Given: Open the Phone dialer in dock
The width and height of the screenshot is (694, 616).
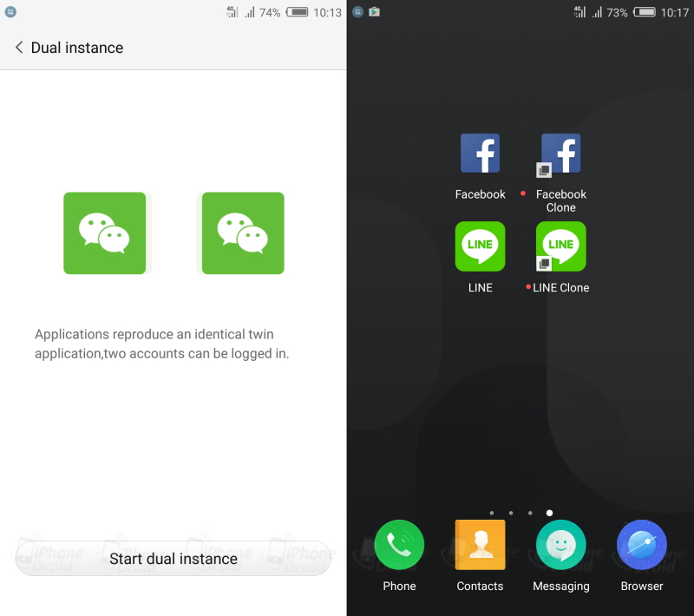Looking at the screenshot, I should point(399,545).
